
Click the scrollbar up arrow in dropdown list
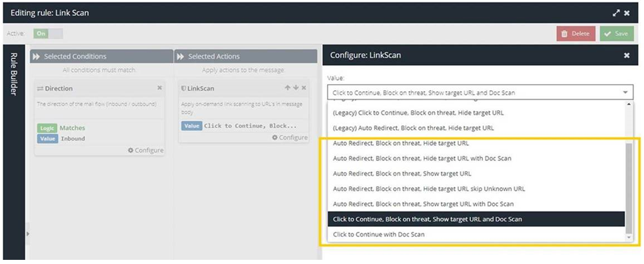click(x=629, y=104)
